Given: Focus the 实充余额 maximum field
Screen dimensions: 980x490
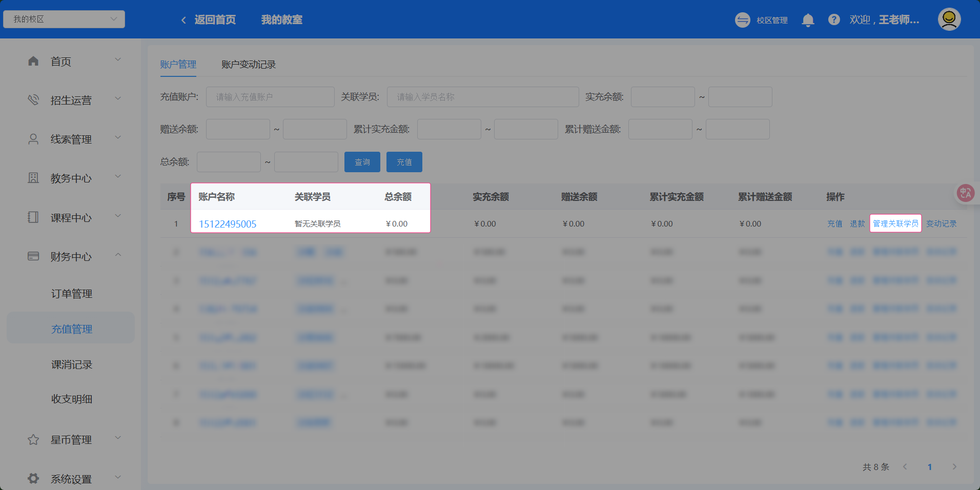Looking at the screenshot, I should pyautogui.click(x=740, y=97).
